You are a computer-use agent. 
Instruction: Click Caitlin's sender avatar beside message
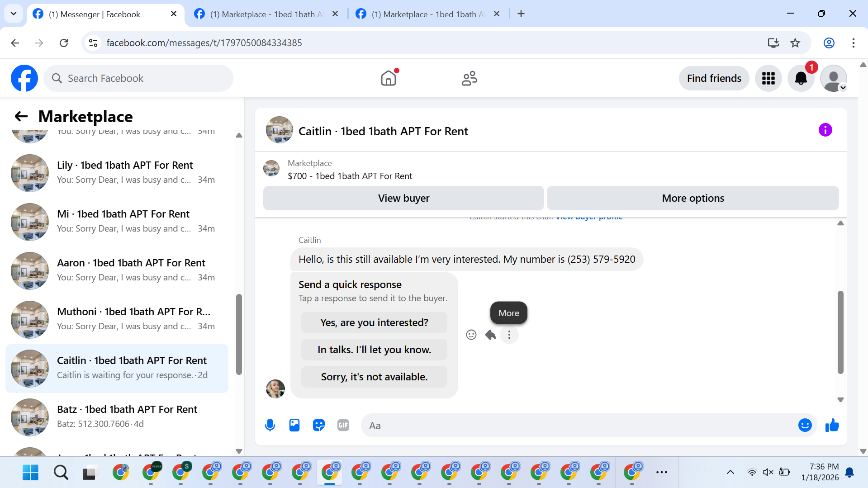click(x=275, y=389)
